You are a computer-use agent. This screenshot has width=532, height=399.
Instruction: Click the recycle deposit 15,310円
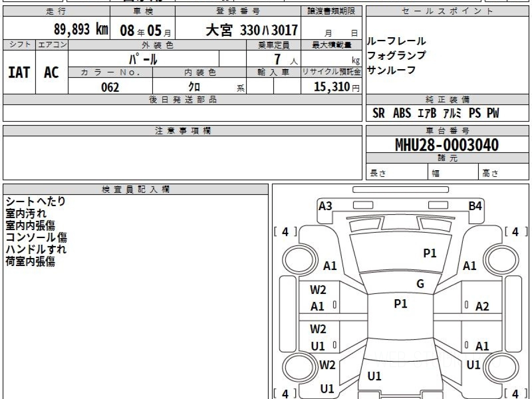(x=336, y=87)
